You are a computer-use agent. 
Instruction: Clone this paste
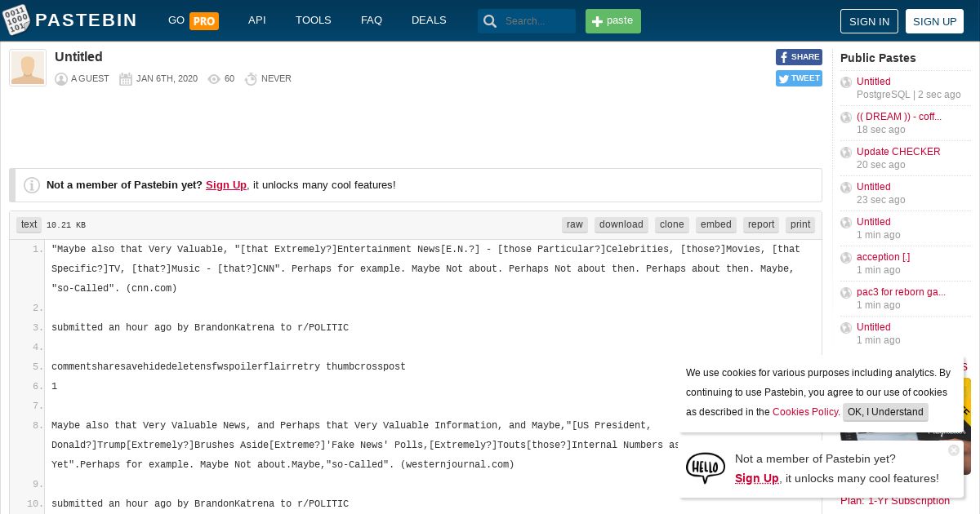(x=672, y=224)
